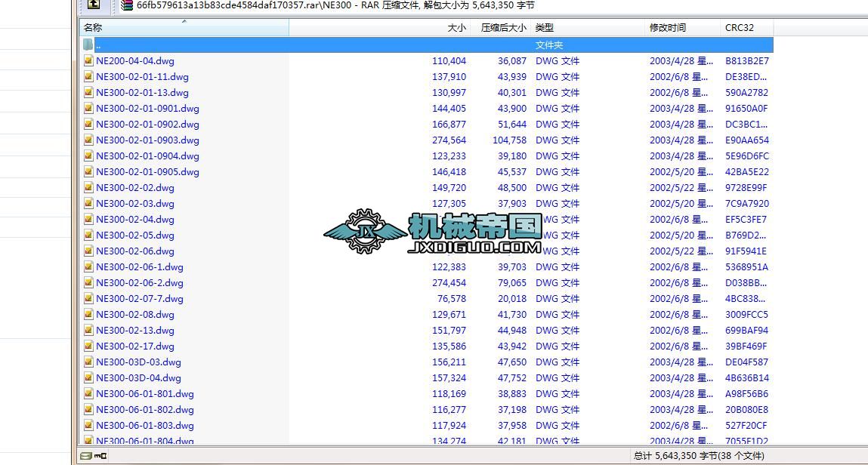Sort by the 类型 column header

(x=587, y=28)
